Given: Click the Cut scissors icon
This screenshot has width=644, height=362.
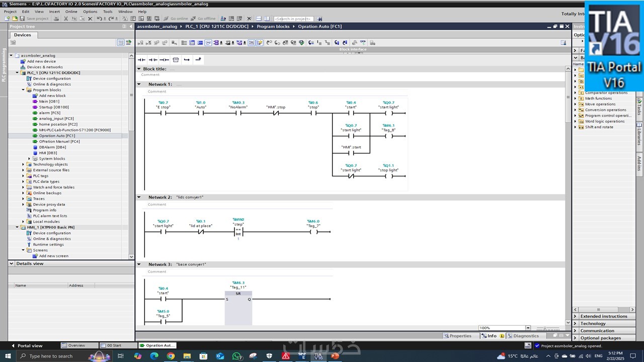Looking at the screenshot, I should (66, 19).
